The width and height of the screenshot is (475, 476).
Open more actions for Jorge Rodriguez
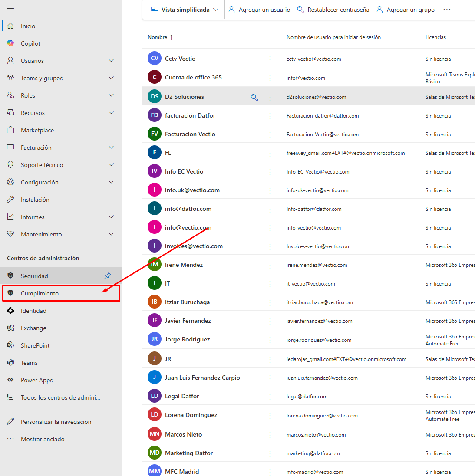tap(270, 340)
